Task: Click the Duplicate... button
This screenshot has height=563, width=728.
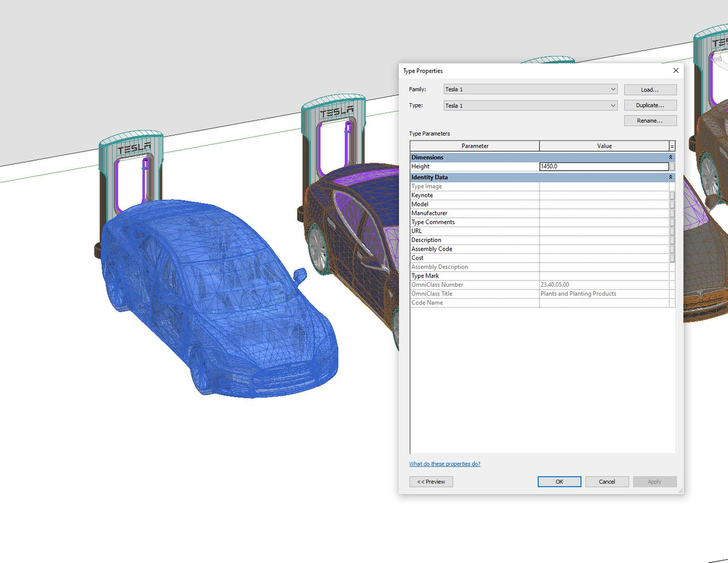Action: click(650, 105)
